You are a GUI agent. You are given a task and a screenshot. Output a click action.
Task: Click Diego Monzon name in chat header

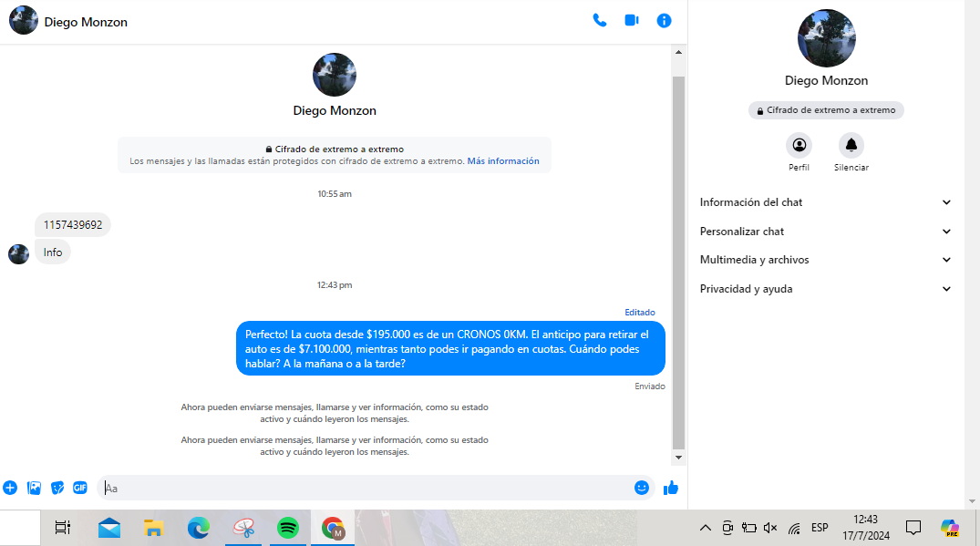(86, 22)
